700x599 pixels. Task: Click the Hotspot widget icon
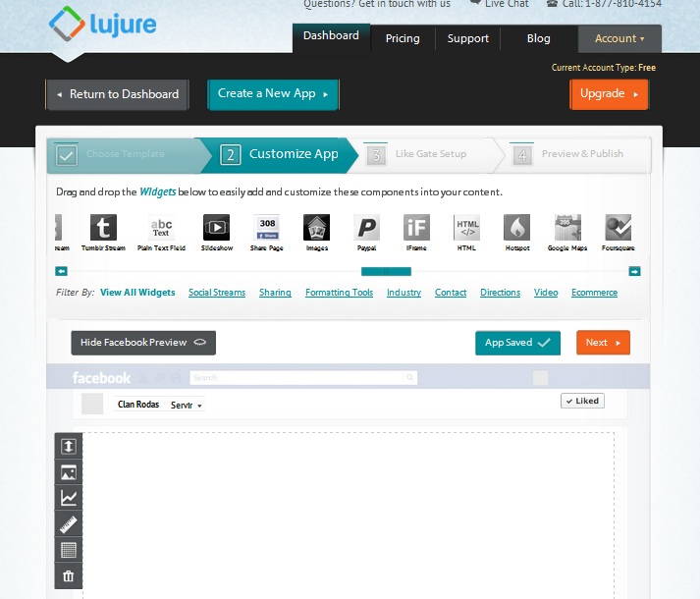(x=516, y=228)
